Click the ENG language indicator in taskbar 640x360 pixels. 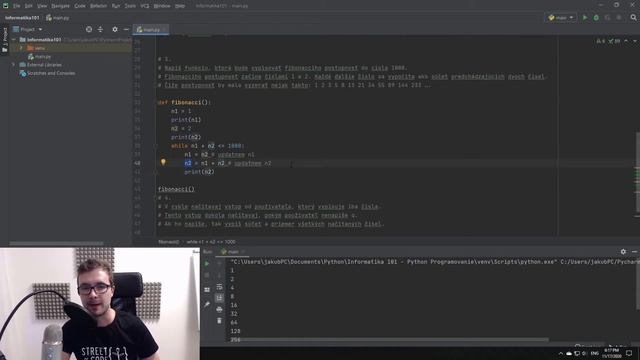coord(595,353)
